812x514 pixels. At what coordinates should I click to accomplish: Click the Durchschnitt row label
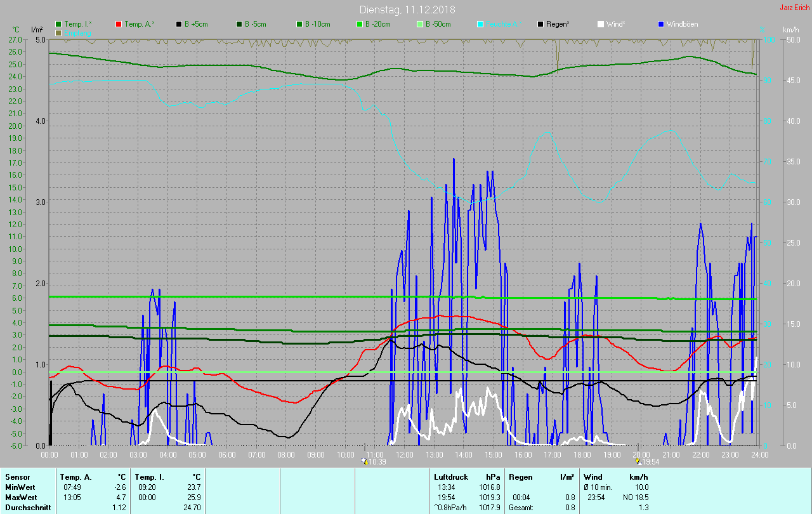click(27, 508)
